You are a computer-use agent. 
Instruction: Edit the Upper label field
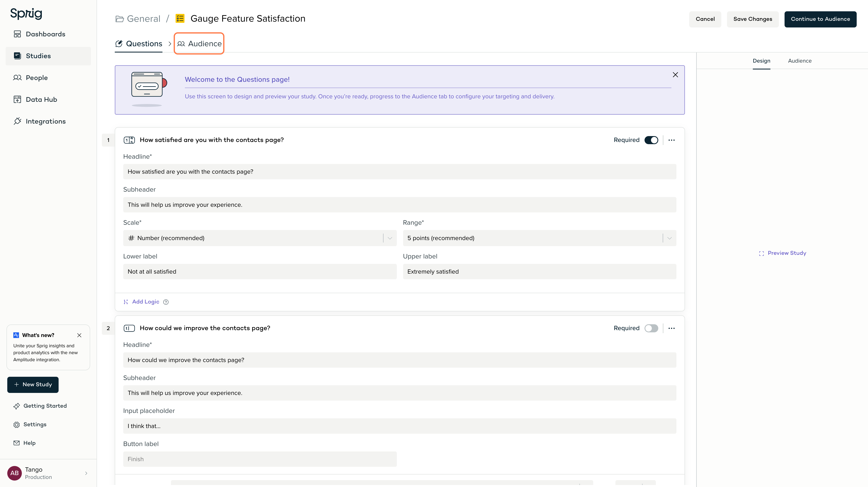click(539, 271)
